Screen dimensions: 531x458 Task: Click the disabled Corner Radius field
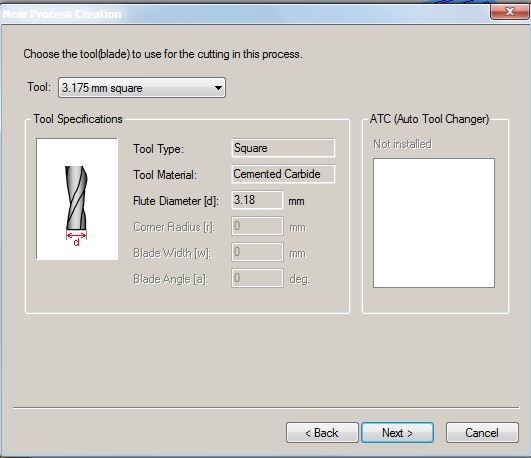(257, 226)
